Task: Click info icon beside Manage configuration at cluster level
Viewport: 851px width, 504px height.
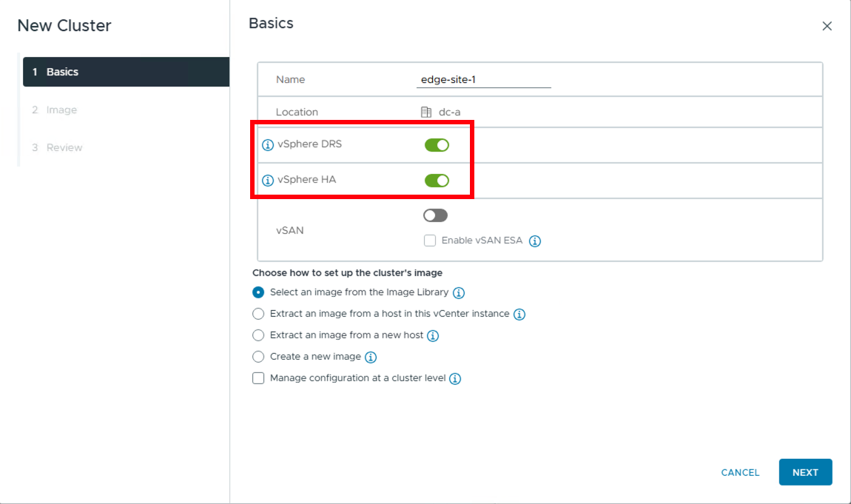Action: tap(456, 378)
